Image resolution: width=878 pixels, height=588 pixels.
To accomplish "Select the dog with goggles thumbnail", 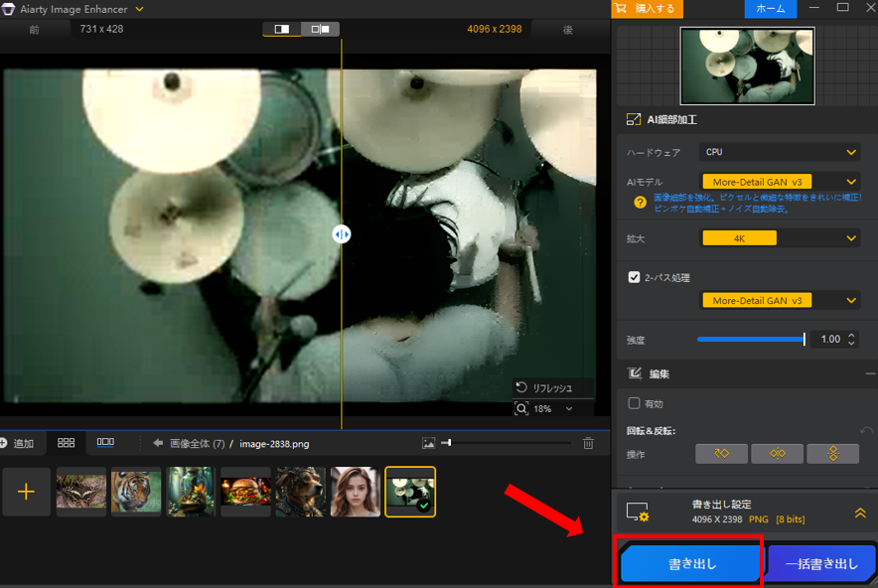I will (301, 492).
